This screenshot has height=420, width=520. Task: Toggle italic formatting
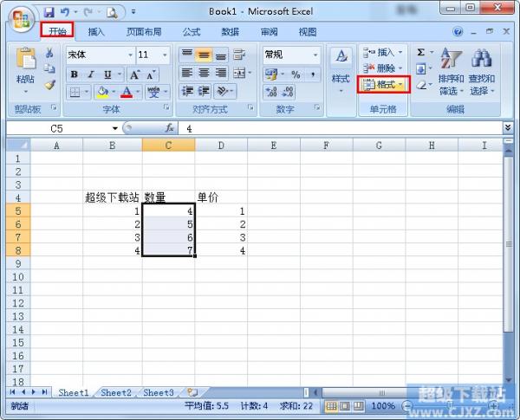tap(90, 74)
